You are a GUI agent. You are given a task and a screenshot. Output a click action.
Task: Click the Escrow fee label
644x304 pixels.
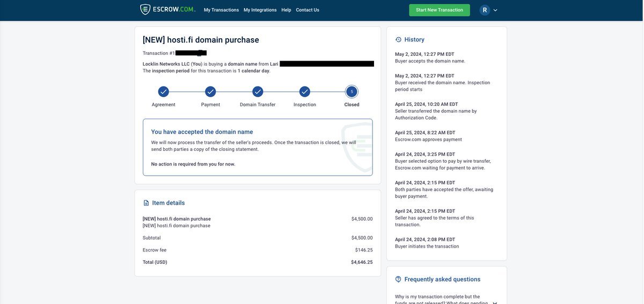[x=155, y=250]
